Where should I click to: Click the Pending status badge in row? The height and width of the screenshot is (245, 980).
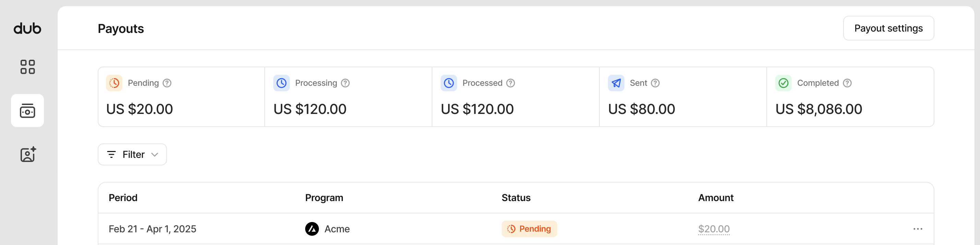point(529,229)
